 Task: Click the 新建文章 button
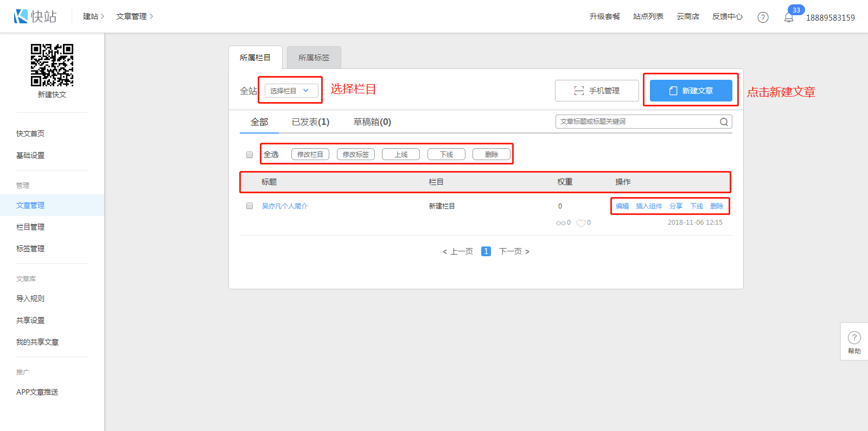[x=691, y=91]
